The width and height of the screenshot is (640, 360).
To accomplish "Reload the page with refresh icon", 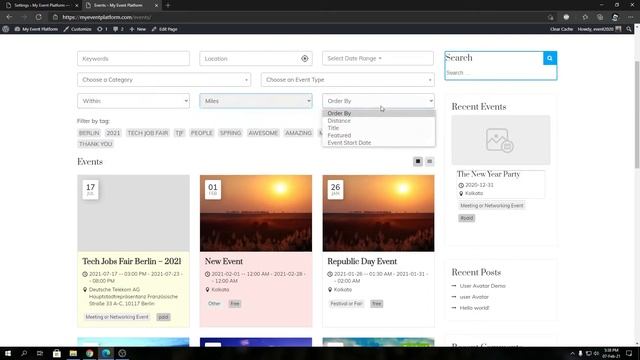I will [x=38, y=17].
